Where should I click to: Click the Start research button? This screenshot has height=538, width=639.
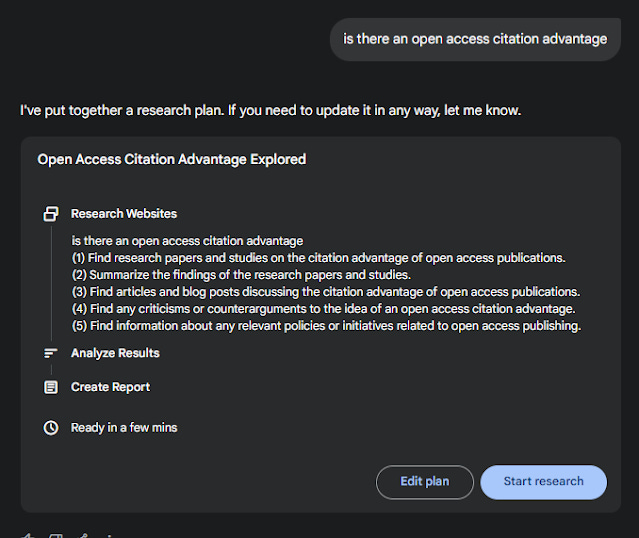(x=543, y=482)
